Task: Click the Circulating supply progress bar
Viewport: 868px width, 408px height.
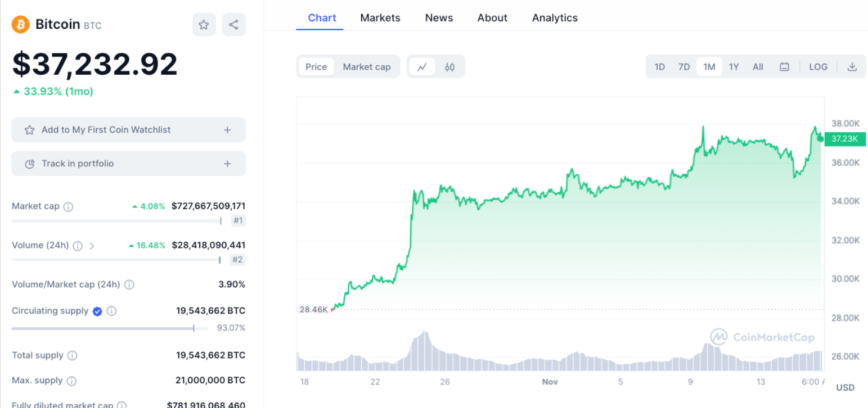Action: point(109,328)
